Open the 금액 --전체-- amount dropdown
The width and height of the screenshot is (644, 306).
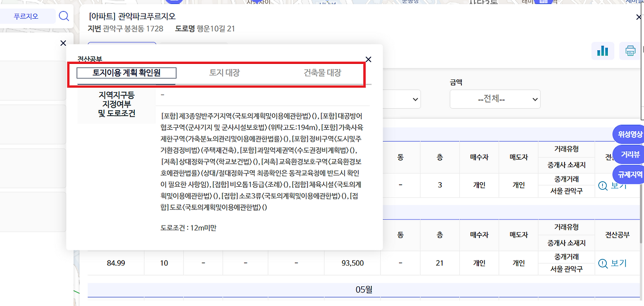click(x=495, y=99)
